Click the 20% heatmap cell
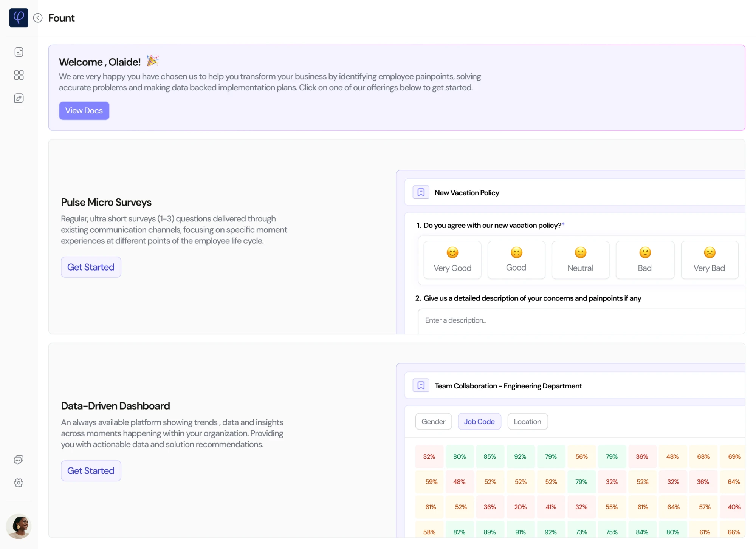 (520, 507)
